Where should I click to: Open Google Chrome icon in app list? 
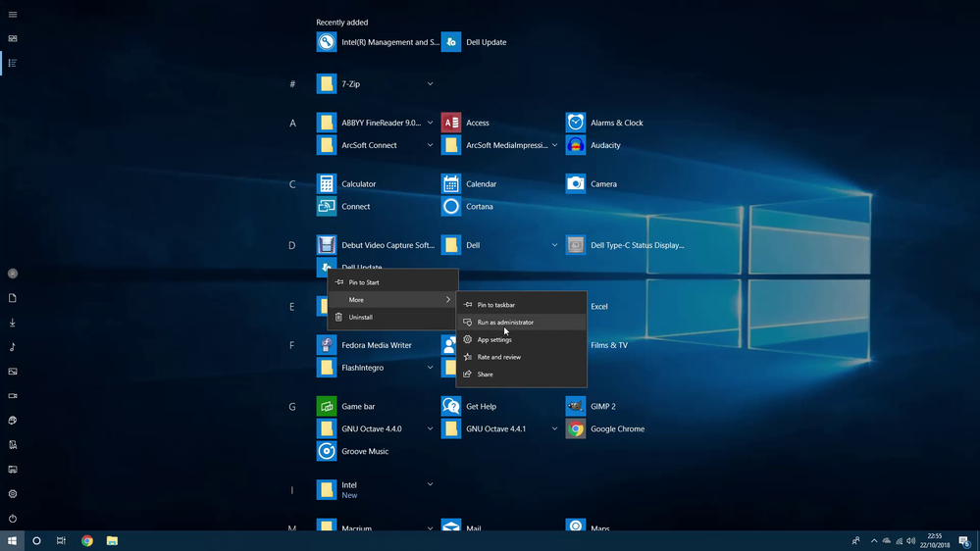click(x=575, y=428)
